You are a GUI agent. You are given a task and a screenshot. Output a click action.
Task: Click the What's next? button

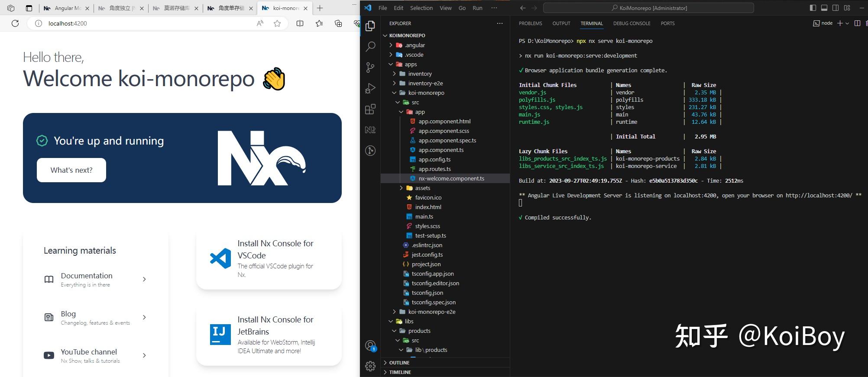[x=71, y=170]
